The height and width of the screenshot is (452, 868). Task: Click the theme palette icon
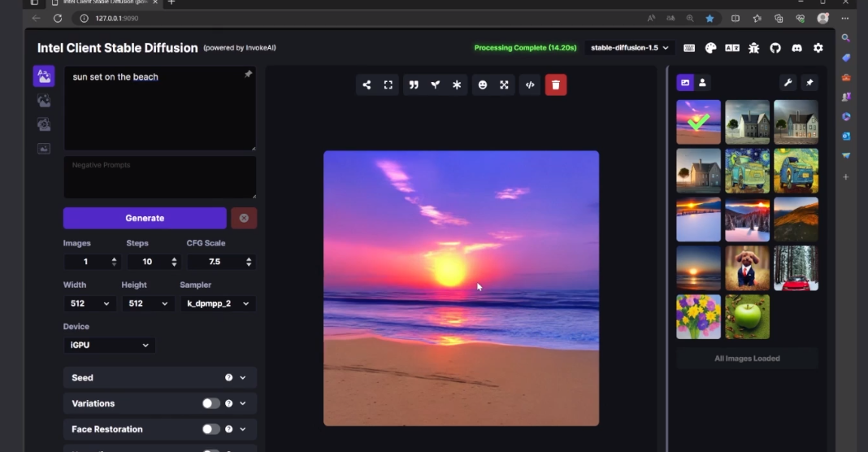(x=710, y=48)
